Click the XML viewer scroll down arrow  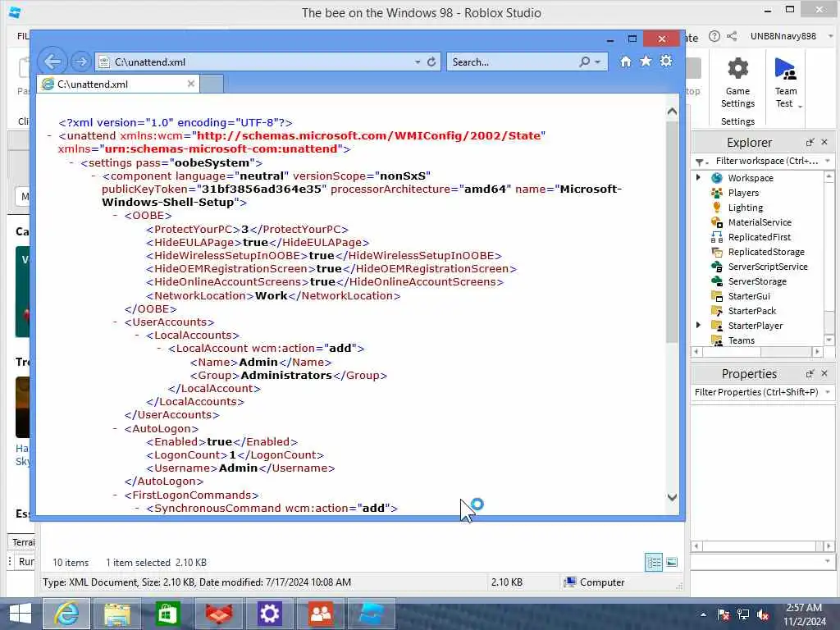672,497
